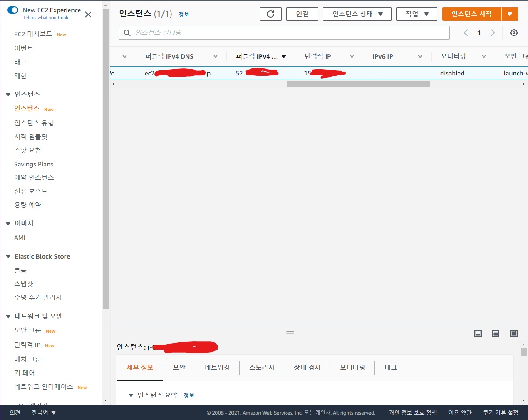Open the 한국어 language selector

click(x=44, y=413)
